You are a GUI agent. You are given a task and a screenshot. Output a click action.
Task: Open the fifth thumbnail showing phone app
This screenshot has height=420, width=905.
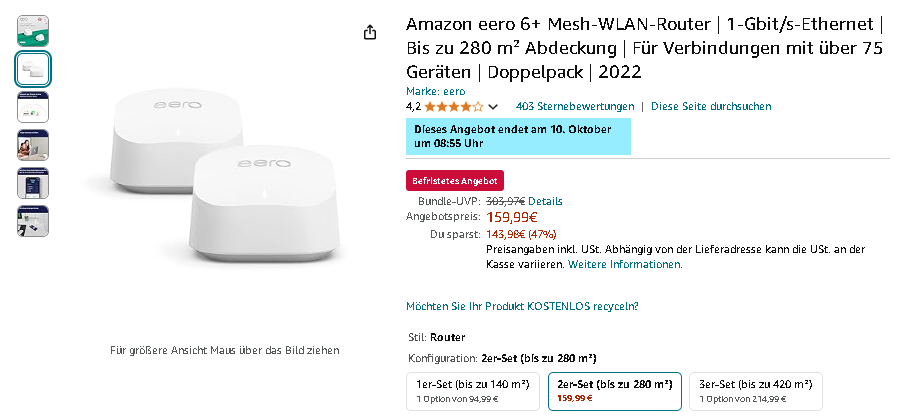point(33,183)
